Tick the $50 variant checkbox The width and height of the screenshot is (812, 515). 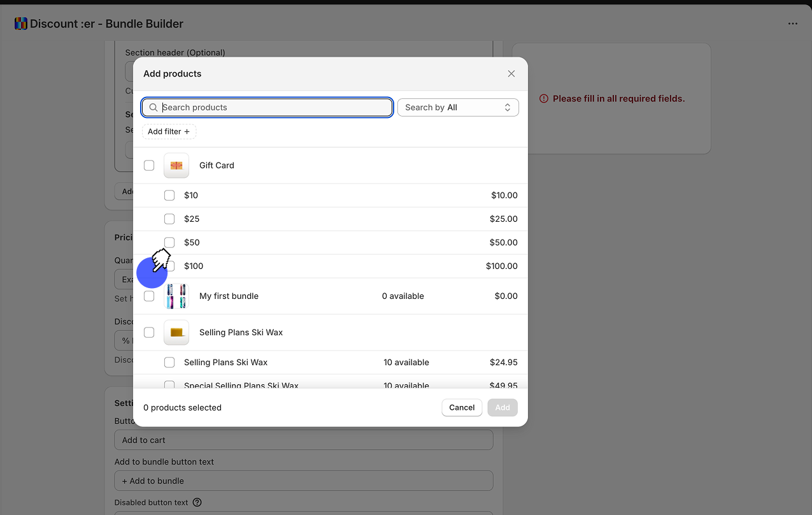[169, 243]
